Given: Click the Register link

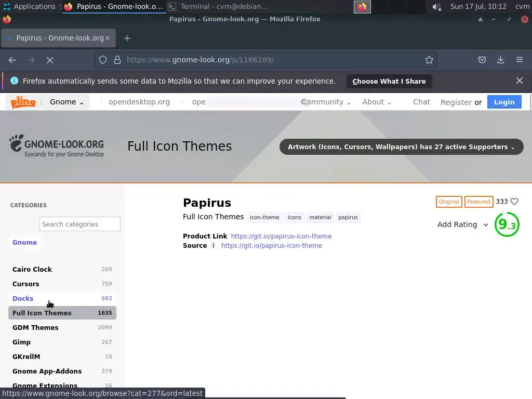Looking at the screenshot, I should (456, 102).
